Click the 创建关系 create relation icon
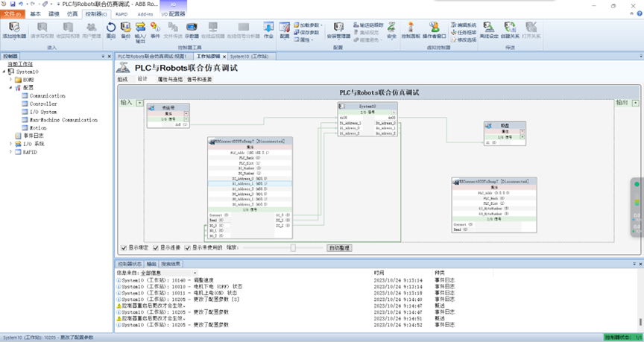Screen dimensions: 644x342 coord(510,31)
